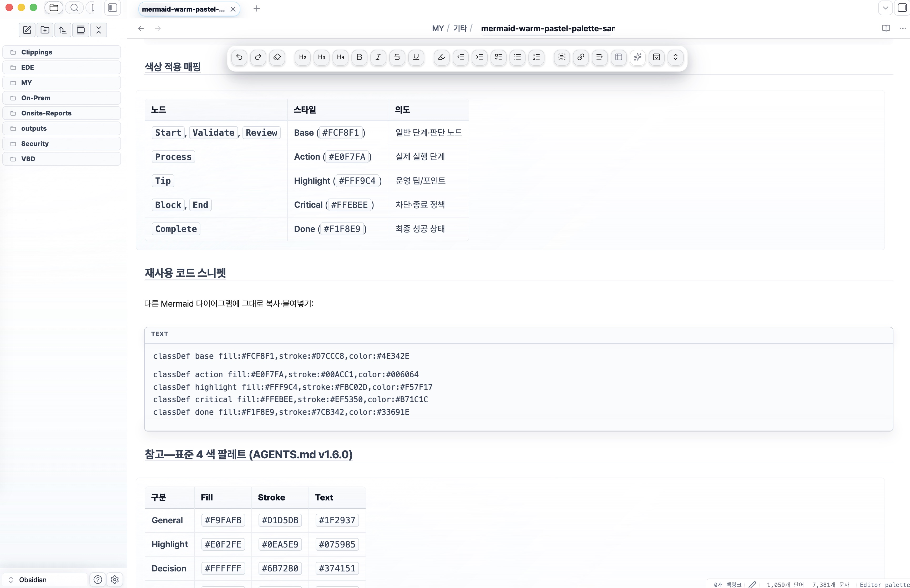910x588 pixels.
Task: Click pencil editing-mode icon in status bar
Action: [752, 585]
